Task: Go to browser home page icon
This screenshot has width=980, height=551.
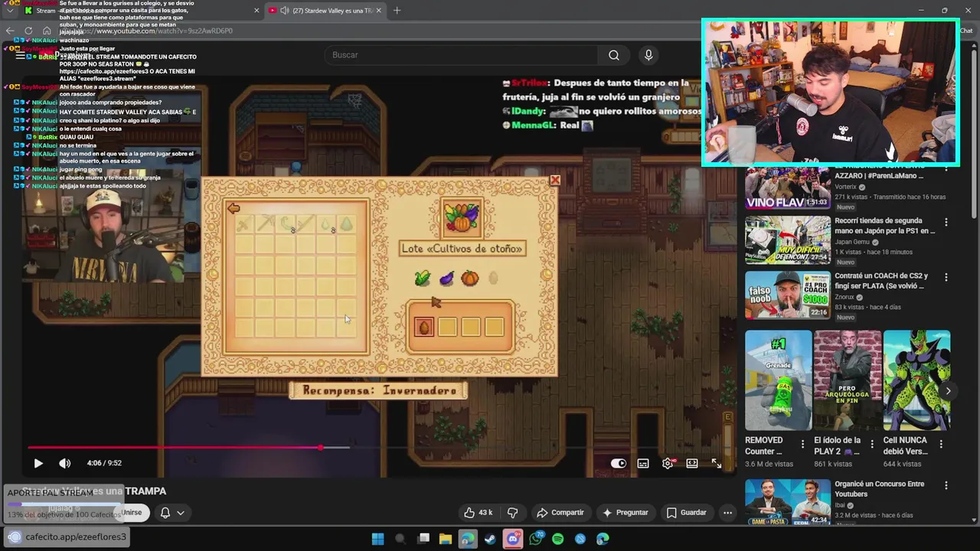Action: pos(47,31)
